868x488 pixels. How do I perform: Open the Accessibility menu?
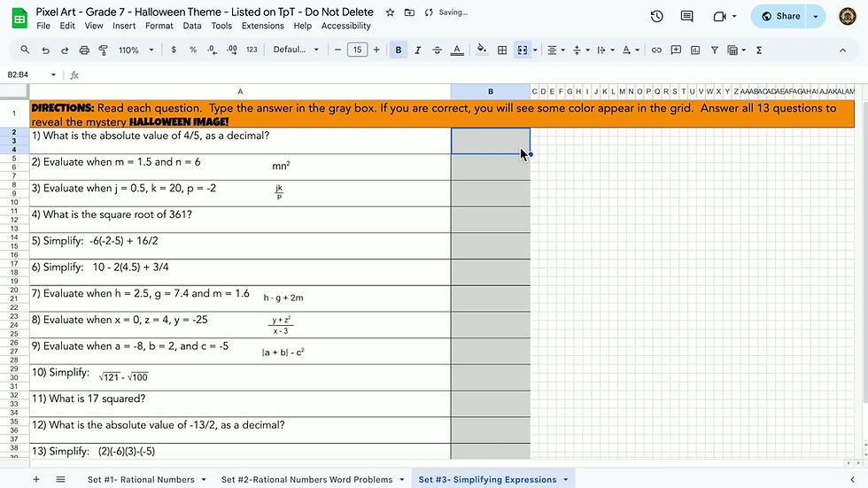coord(346,26)
